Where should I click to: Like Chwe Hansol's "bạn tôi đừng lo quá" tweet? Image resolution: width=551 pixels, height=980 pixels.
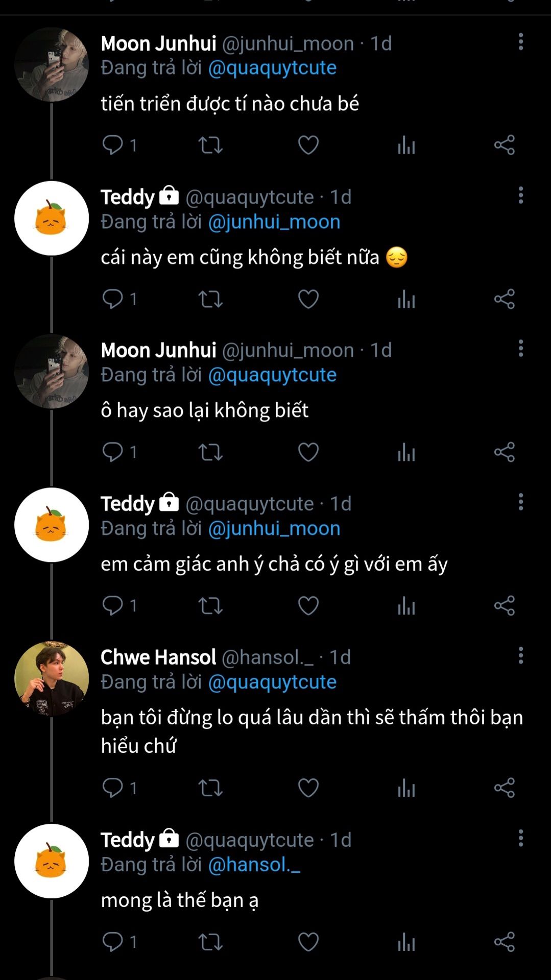click(308, 788)
